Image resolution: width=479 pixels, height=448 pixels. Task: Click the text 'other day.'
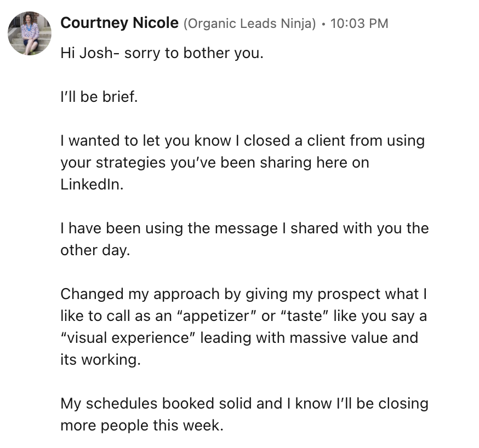(95, 250)
